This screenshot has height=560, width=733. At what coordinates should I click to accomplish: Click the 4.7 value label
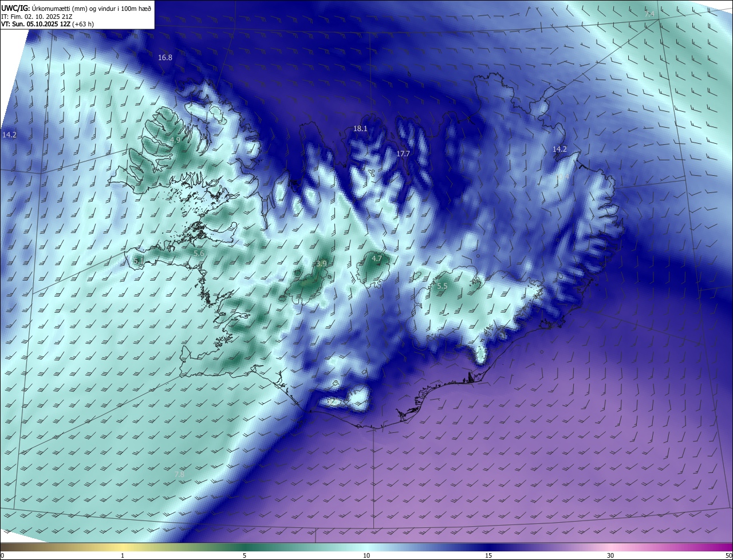coord(377,259)
